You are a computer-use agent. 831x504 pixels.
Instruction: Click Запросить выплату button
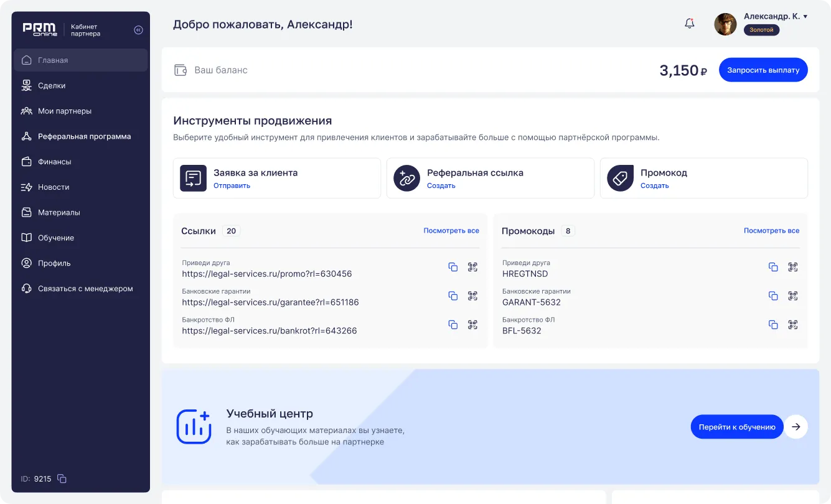763,70
